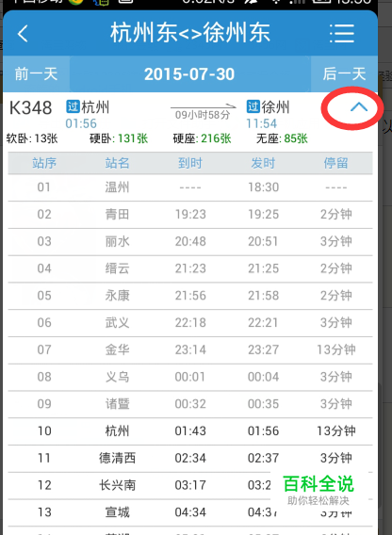Select 软卧 13张 seat option

point(32,138)
